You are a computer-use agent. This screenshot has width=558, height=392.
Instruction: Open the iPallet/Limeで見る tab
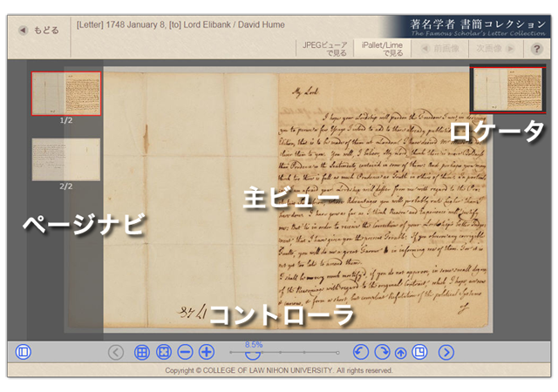(x=381, y=48)
